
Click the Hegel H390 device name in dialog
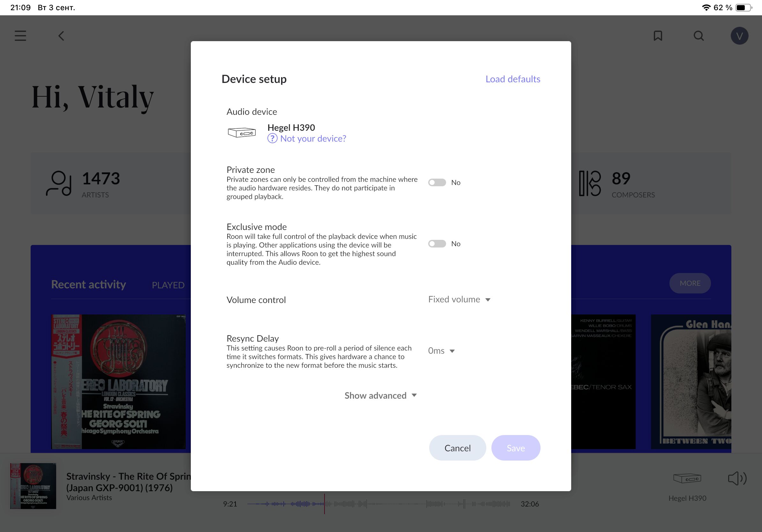point(291,127)
